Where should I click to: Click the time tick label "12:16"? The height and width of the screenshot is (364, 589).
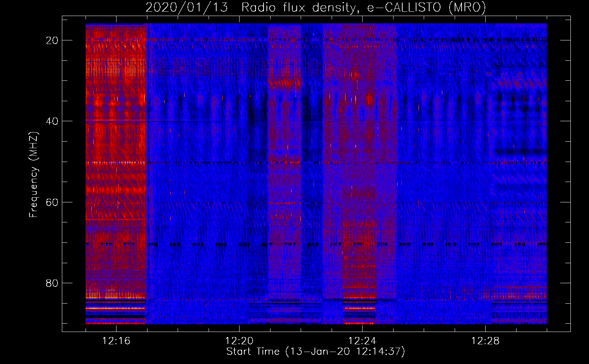coord(116,341)
